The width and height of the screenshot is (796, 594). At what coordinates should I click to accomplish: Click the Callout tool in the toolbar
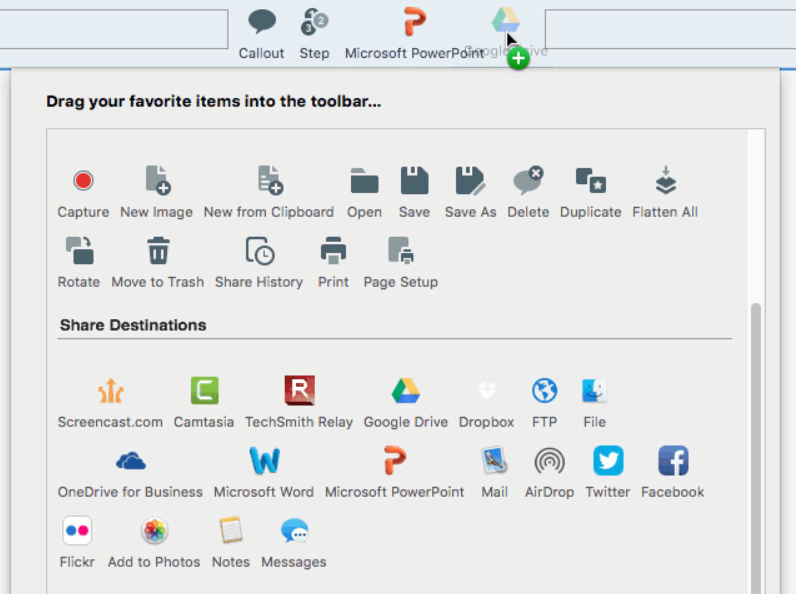[261, 34]
